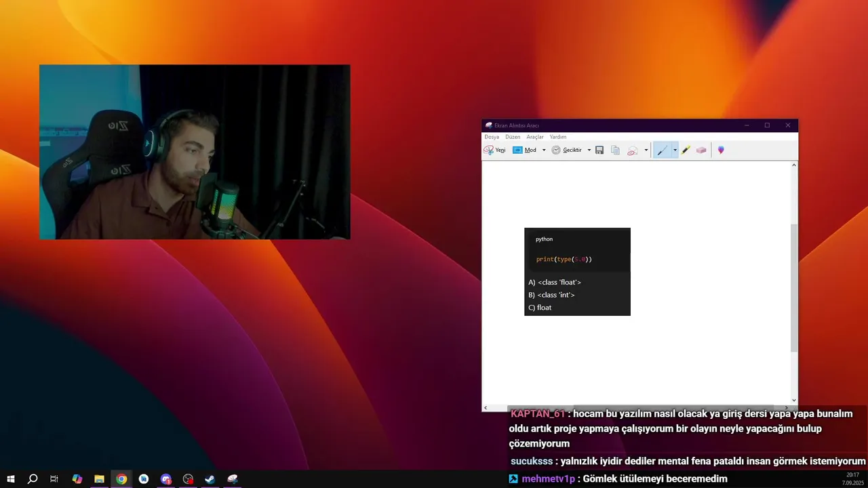The width and height of the screenshot is (868, 488).
Task: Minimize the Ekran Alıntısı Aracı window
Action: [x=747, y=125]
